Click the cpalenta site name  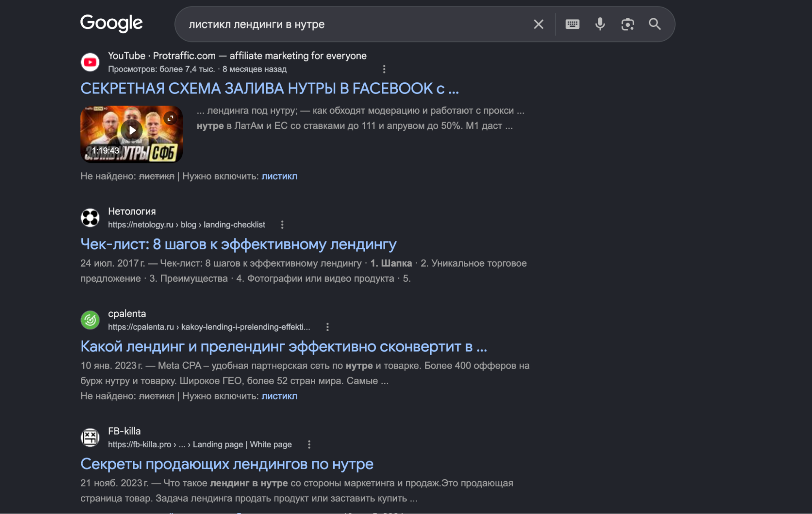(x=127, y=314)
